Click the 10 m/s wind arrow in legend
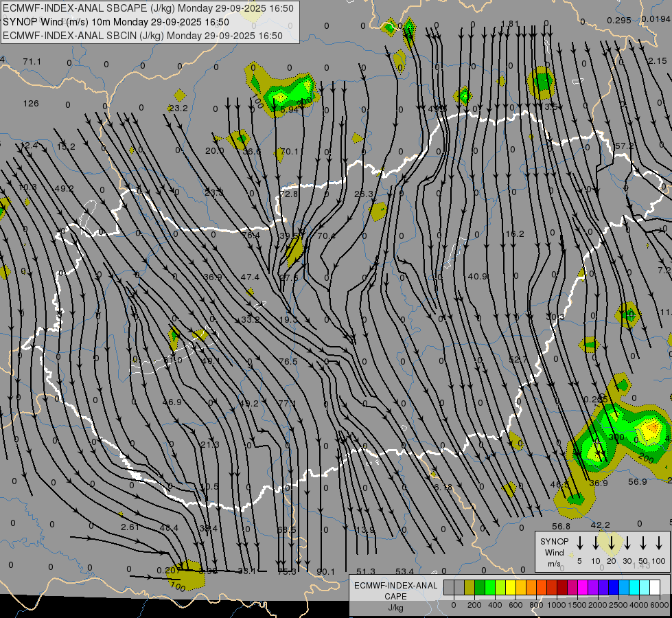Image resolution: width=672 pixels, height=618 pixels. click(596, 543)
